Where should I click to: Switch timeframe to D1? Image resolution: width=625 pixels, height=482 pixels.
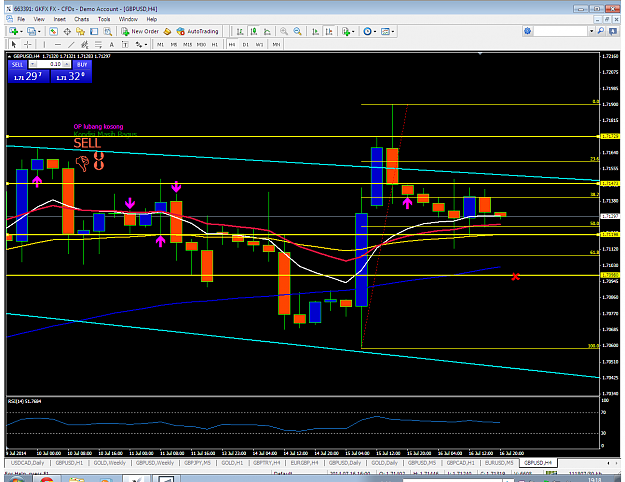246,45
